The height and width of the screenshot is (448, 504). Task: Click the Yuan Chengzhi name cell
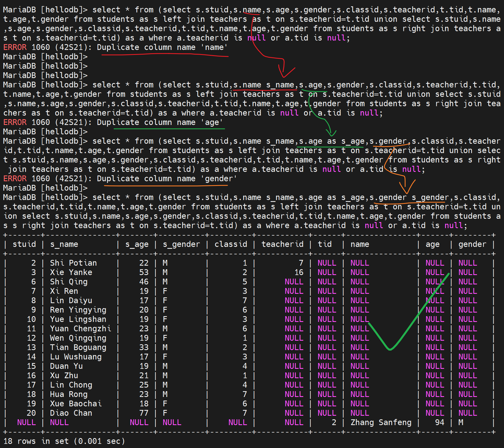[80, 329]
